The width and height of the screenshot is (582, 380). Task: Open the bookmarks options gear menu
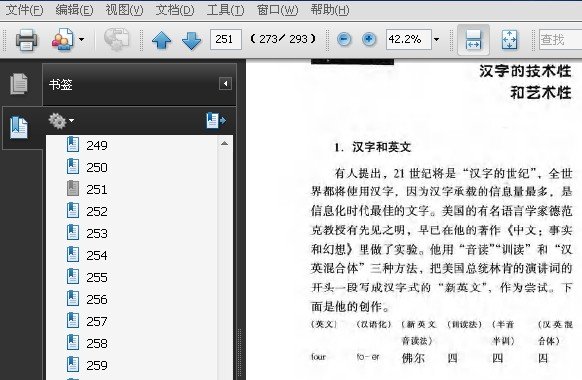tap(61, 121)
